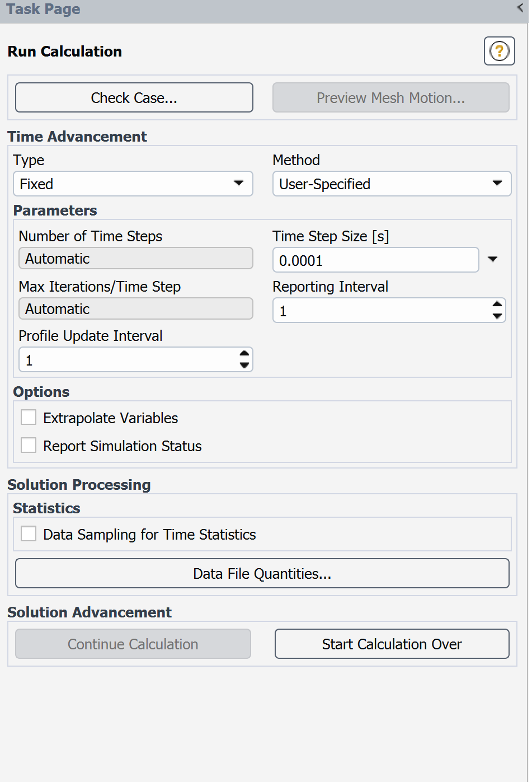The height and width of the screenshot is (782, 532).
Task: Click the Reporting Interval input field
Action: 380,311
